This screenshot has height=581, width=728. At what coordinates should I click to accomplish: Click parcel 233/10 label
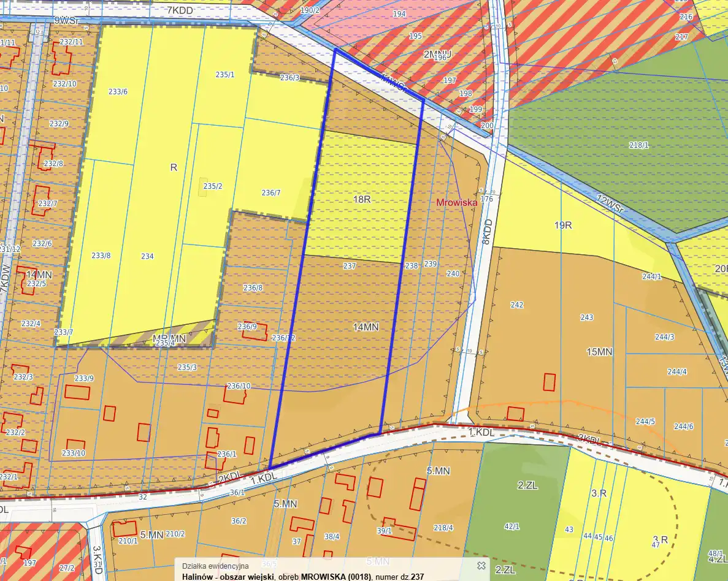point(74,452)
